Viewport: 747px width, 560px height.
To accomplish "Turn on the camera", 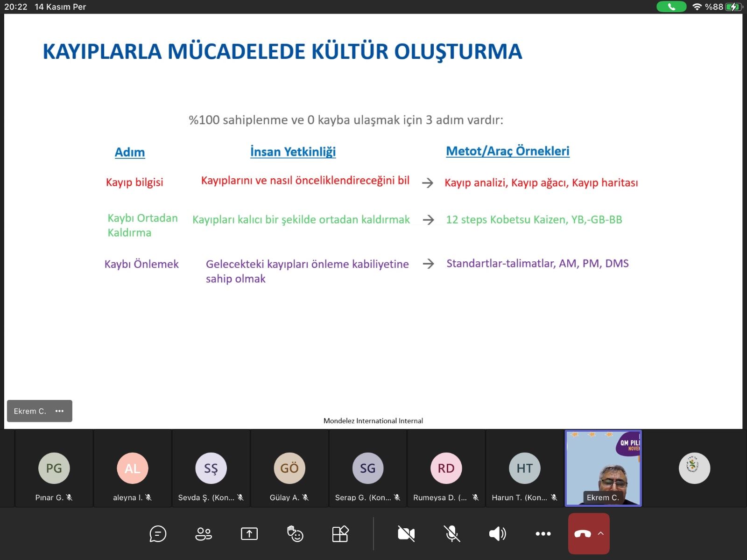I will (x=406, y=533).
